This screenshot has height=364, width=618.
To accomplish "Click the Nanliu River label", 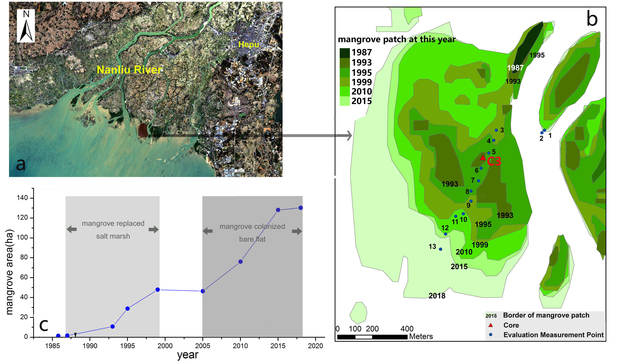I will point(130,70).
